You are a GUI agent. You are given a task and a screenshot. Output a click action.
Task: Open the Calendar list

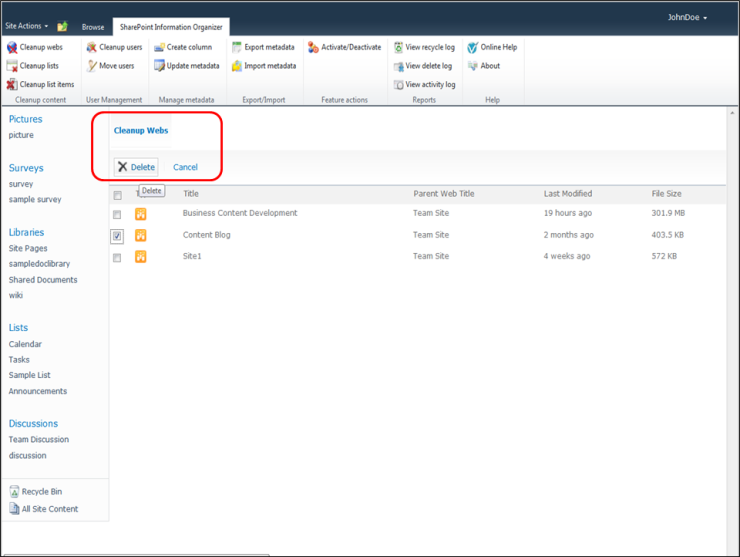[25, 344]
